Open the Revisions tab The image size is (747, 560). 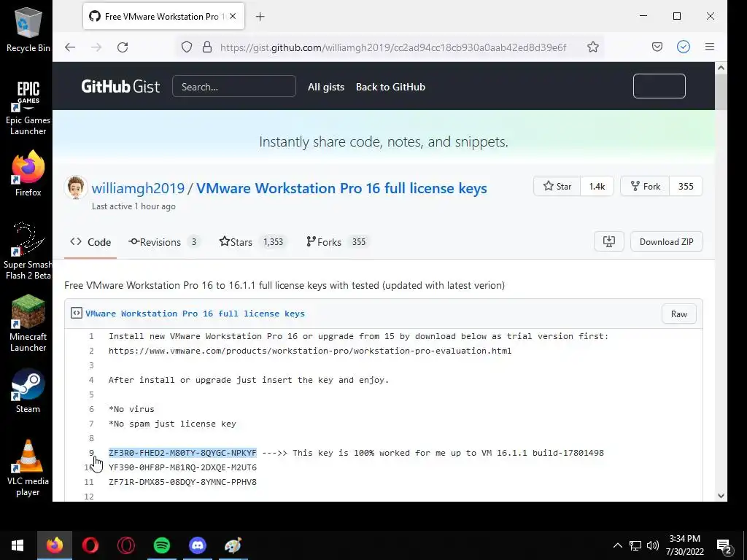[x=164, y=242]
